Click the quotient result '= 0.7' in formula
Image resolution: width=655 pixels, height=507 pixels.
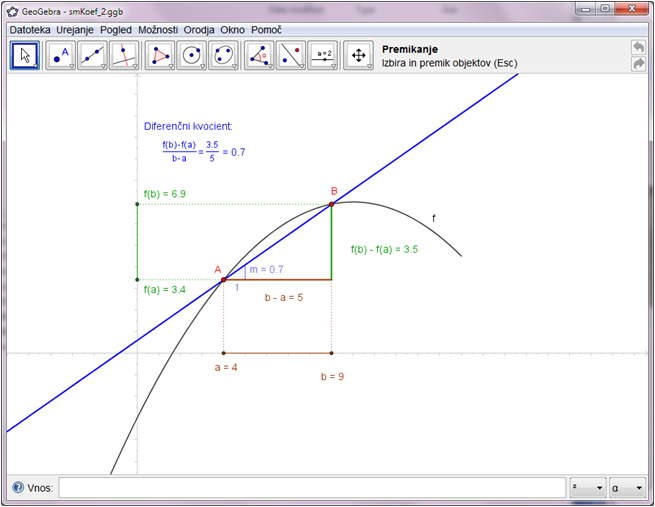point(234,152)
